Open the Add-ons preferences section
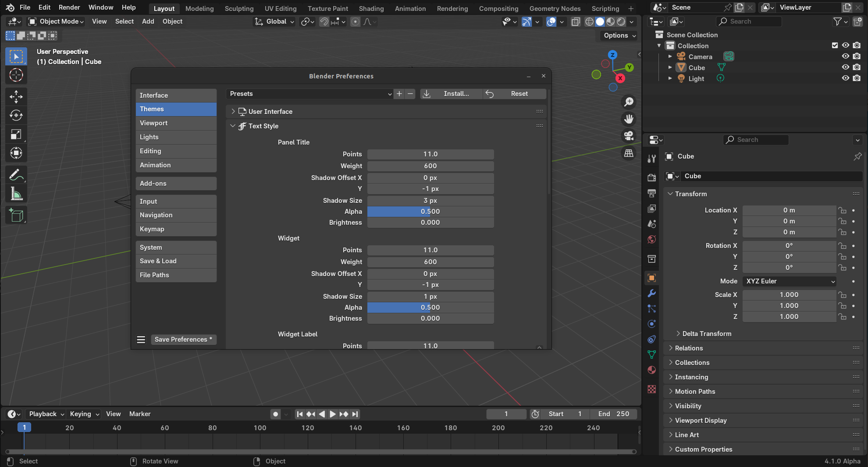 point(176,184)
